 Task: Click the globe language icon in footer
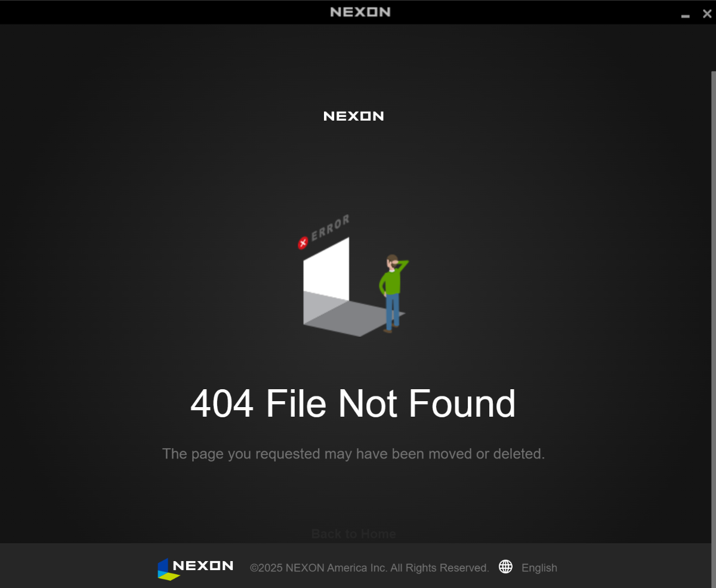tap(505, 567)
